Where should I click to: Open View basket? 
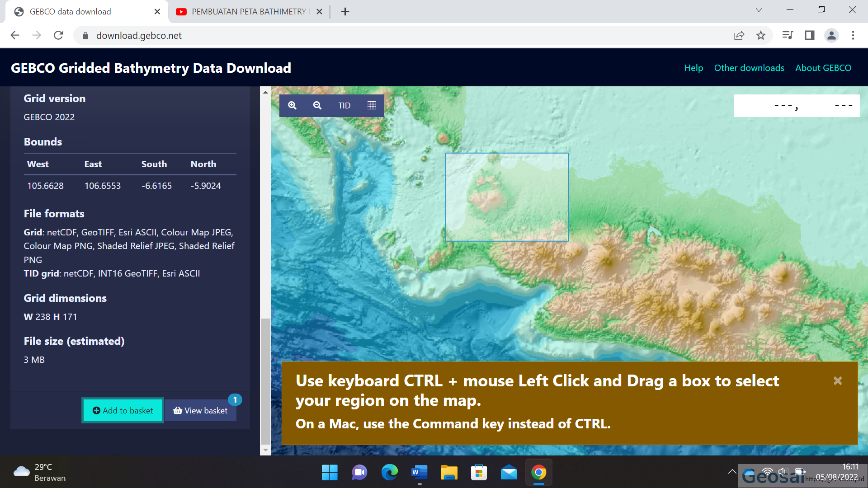200,410
